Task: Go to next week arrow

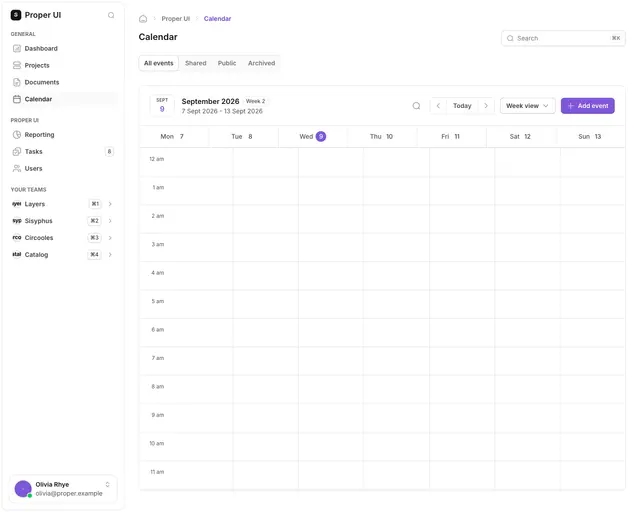Action: coord(486,106)
